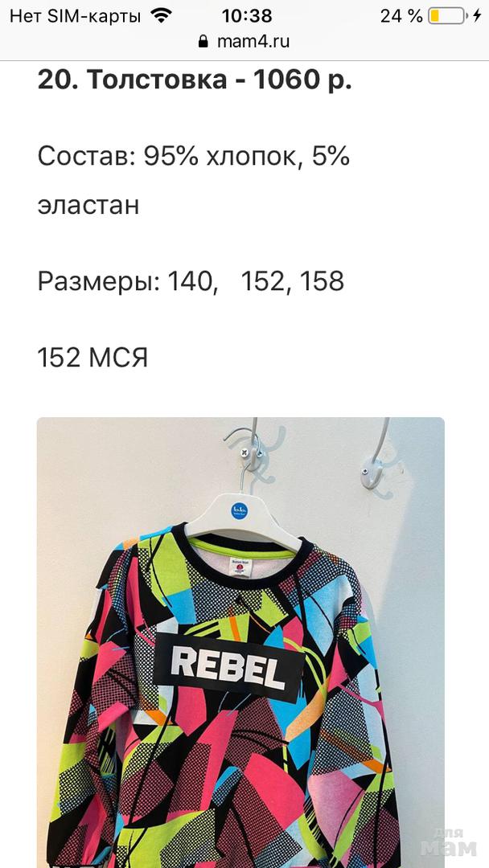Tap the Размеры: 140, 152, 158 line
Viewport: 489px width, 868px height.
191,282
